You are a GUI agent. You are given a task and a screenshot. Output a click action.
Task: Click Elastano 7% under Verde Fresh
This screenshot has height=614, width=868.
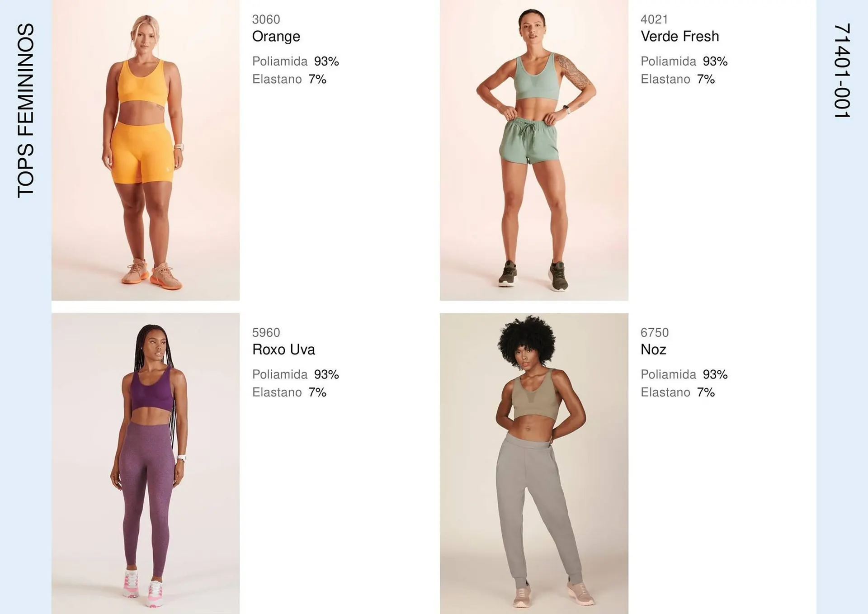(677, 79)
